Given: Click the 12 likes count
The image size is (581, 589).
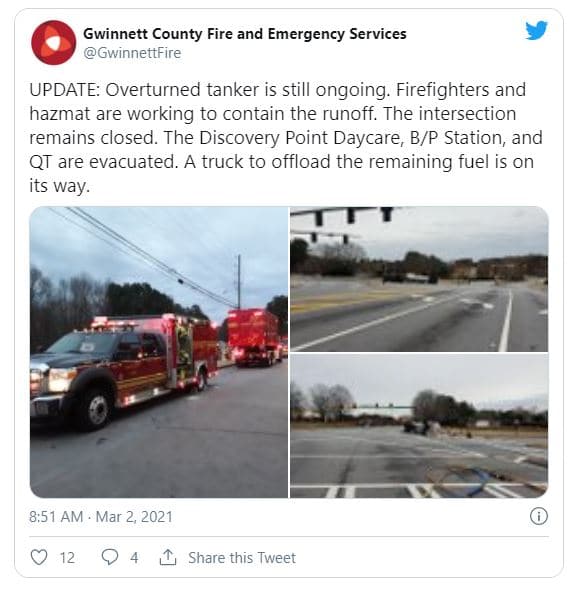Looking at the screenshot, I should pyautogui.click(x=67, y=557).
